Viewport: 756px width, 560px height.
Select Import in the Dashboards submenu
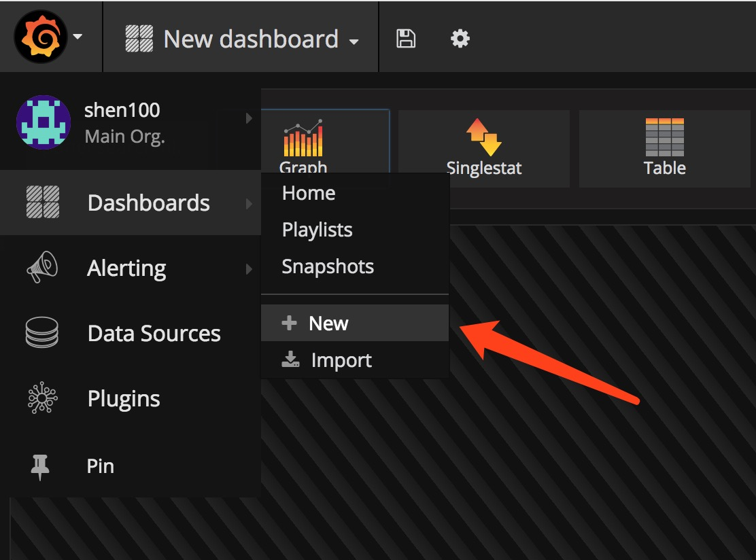pos(355,360)
